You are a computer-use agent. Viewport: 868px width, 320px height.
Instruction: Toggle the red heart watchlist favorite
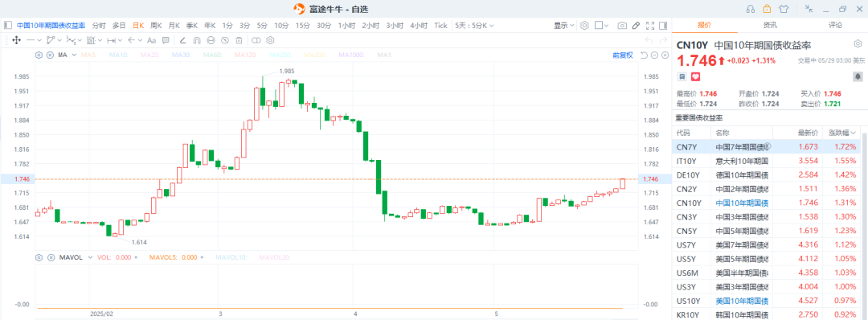coord(696,76)
